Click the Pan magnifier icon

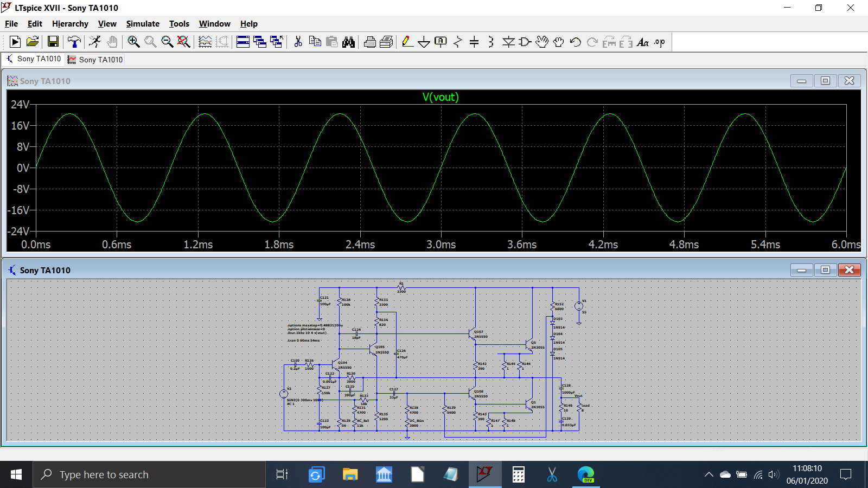[x=150, y=42]
